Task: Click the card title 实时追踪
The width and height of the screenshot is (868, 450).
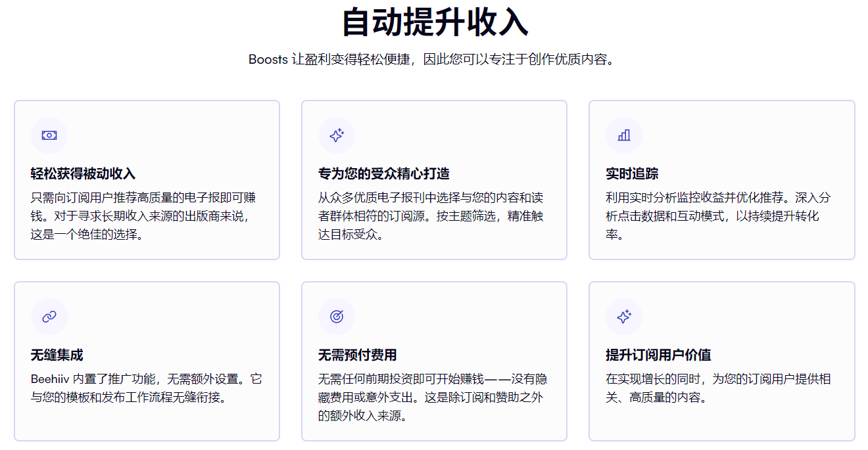Action: click(632, 173)
